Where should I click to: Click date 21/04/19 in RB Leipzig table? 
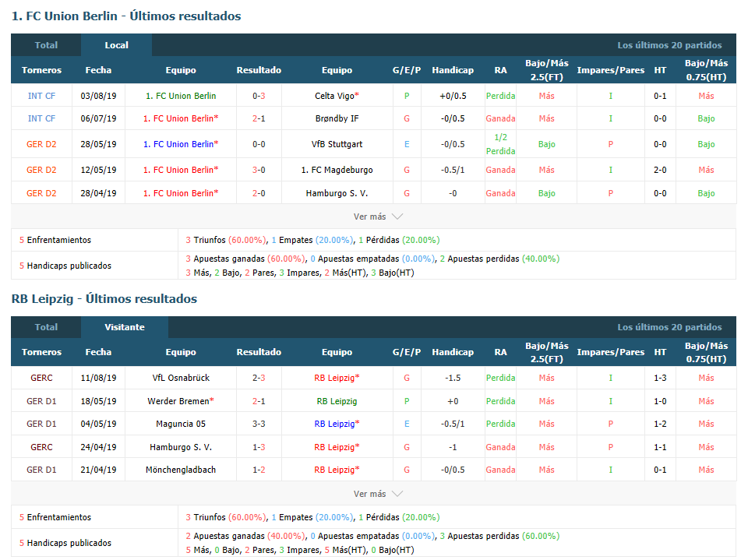coord(98,470)
